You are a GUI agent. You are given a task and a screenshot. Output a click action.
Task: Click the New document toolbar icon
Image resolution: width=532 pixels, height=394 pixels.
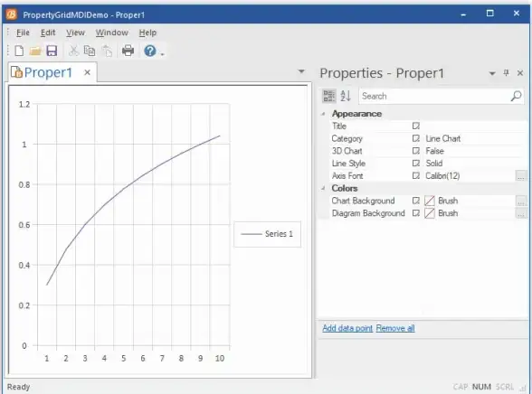[x=19, y=52]
